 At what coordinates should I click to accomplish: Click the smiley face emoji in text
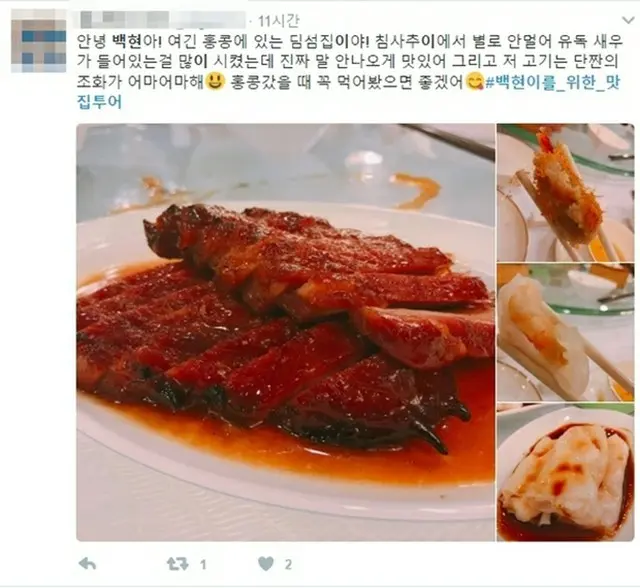[x=214, y=81]
